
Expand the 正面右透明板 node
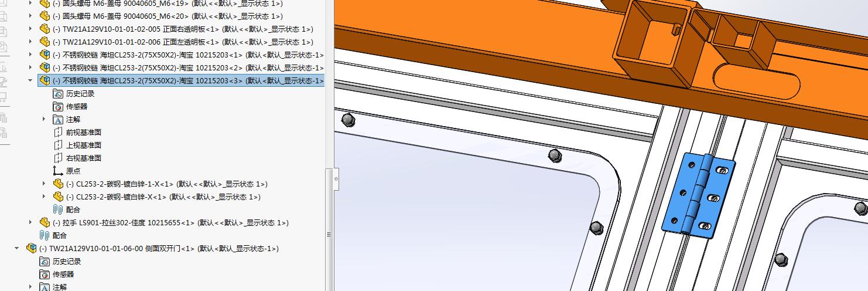(x=30, y=29)
